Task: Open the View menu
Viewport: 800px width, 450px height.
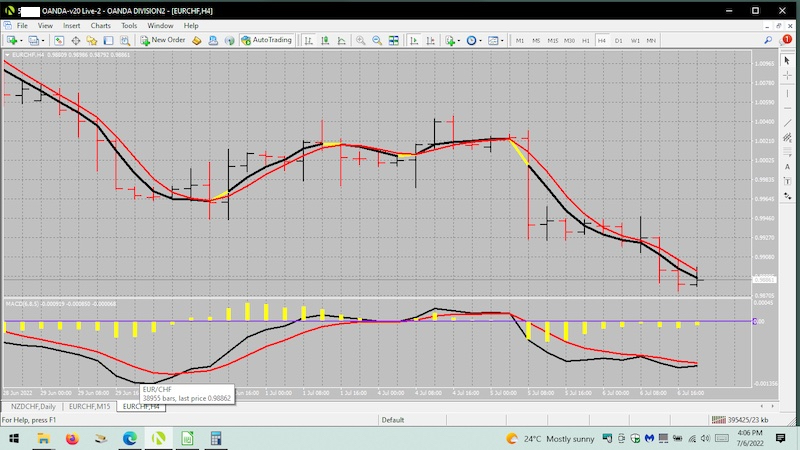Action: pyautogui.click(x=45, y=26)
